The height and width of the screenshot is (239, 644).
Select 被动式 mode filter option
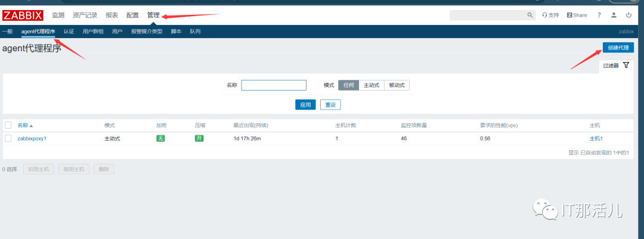click(397, 85)
